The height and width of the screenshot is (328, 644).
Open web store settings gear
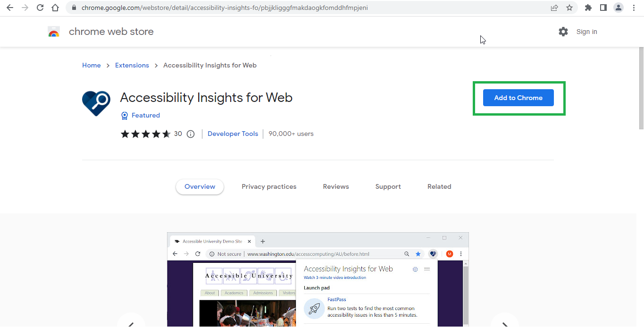[x=563, y=32]
